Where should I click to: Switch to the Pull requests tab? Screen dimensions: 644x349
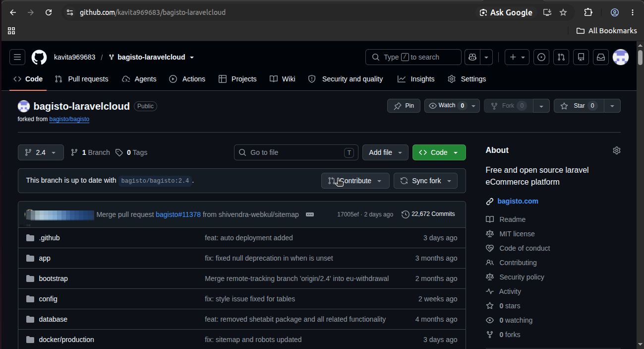tap(81, 79)
